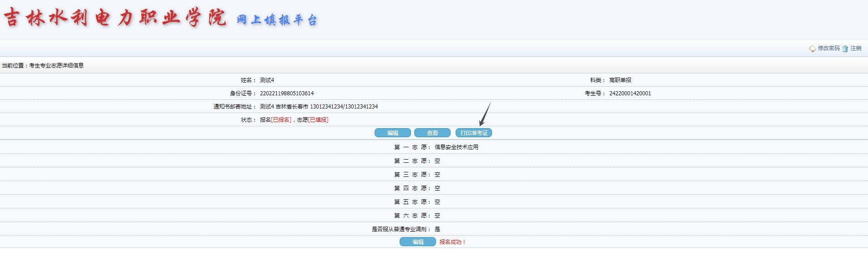Image resolution: width=868 pixels, height=269 pixels.
Task: Click the red [已填报] status text
Action: (318, 120)
